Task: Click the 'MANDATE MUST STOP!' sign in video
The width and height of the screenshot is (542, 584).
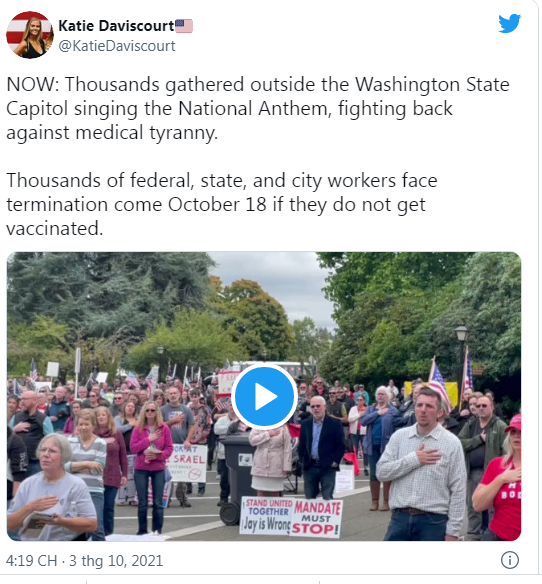Action: click(316, 518)
